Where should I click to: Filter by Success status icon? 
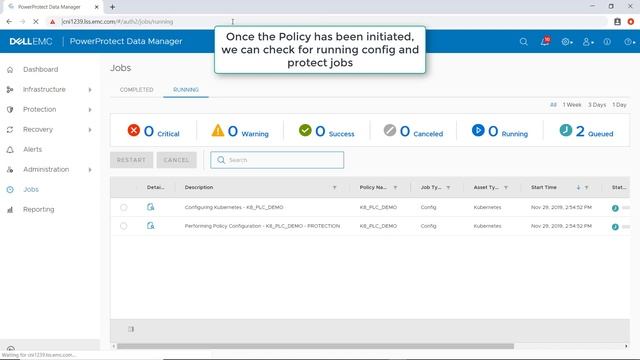click(x=305, y=130)
